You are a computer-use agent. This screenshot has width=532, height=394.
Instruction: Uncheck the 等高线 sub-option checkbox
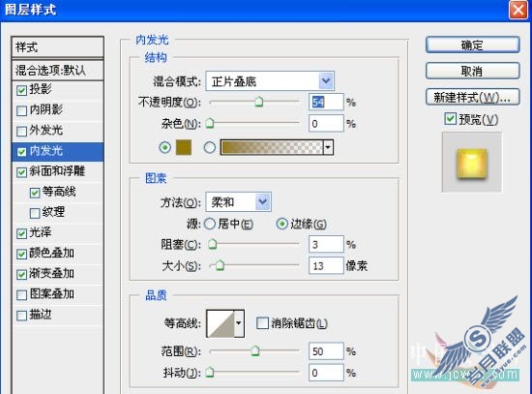pos(35,193)
